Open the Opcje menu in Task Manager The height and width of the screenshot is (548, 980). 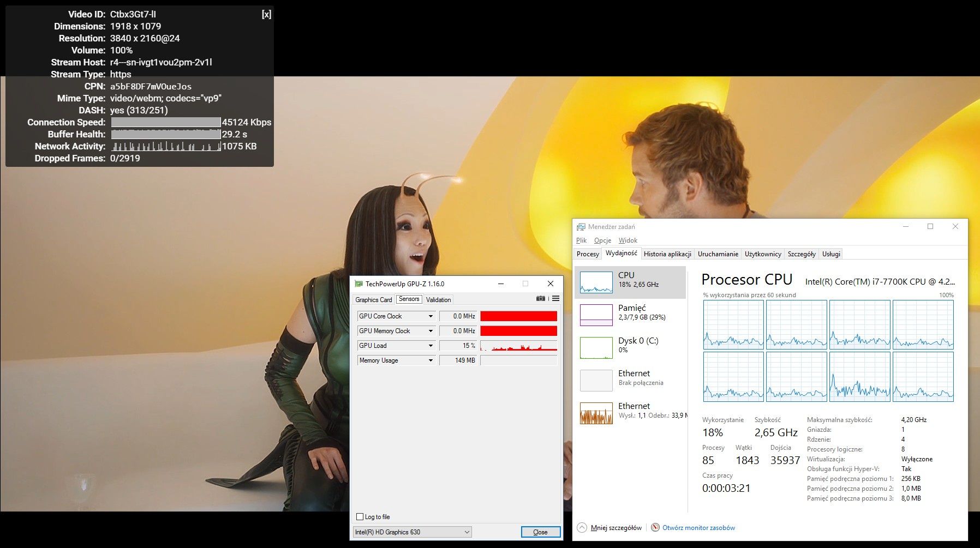click(602, 240)
